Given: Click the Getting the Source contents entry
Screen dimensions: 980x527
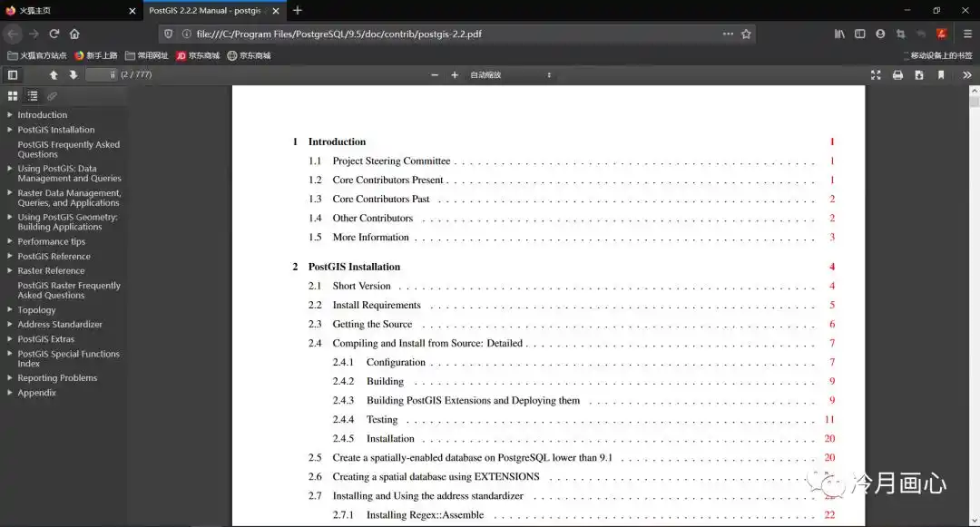Looking at the screenshot, I should pos(372,324).
